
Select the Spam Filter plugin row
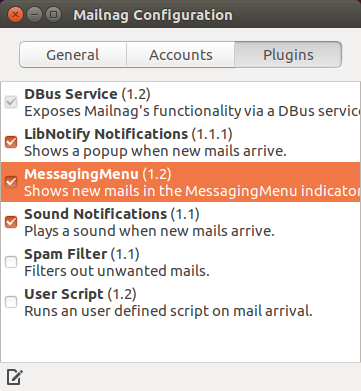point(181,262)
